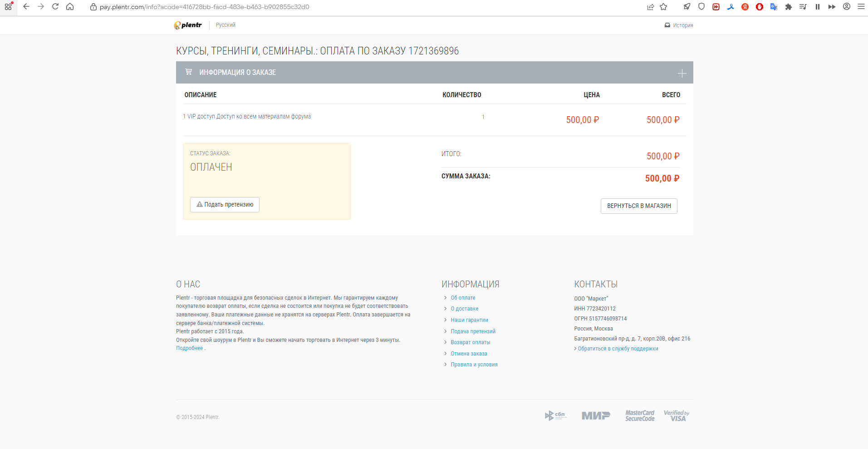Bookmark this page with the star icon
Screen dimensions: 868x449
(x=663, y=7)
